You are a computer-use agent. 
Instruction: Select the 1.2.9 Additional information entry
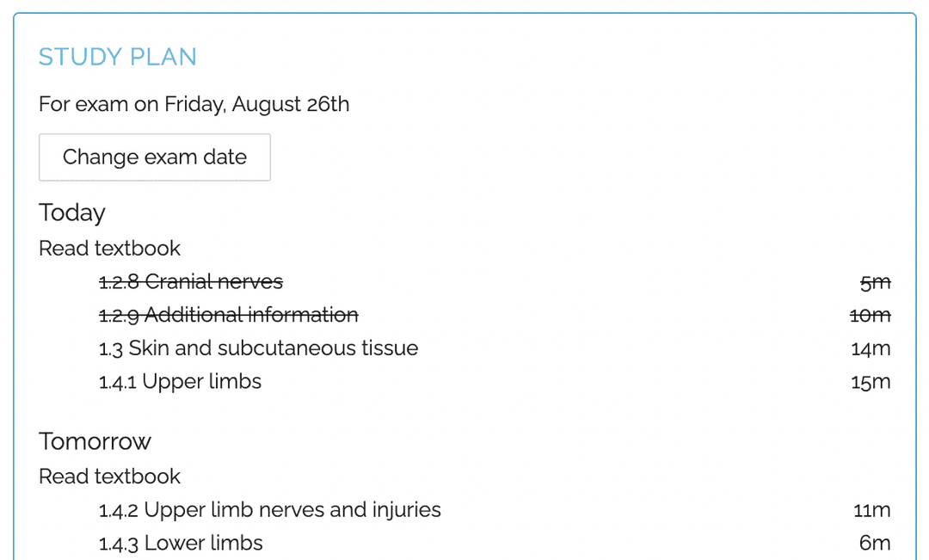(x=228, y=315)
